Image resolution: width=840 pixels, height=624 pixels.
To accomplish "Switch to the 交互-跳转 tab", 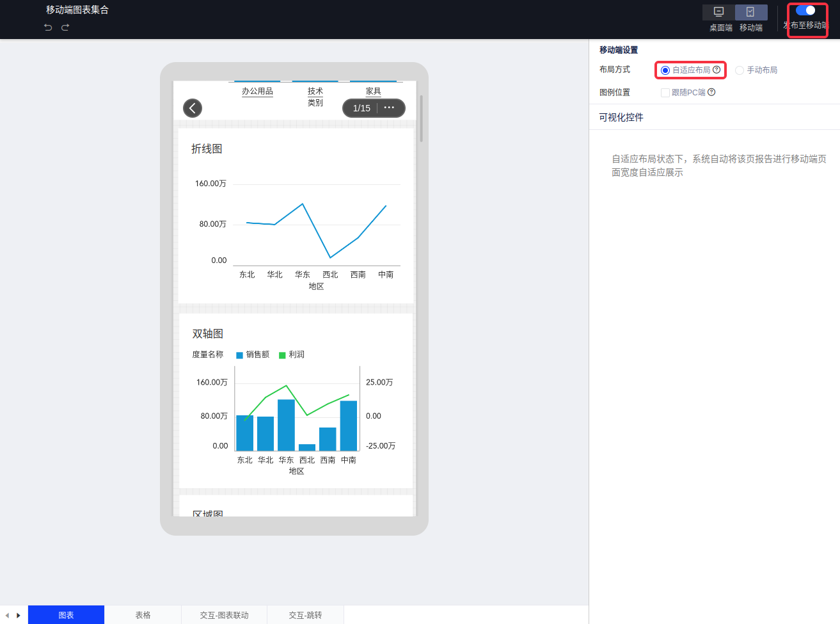I will [x=305, y=615].
